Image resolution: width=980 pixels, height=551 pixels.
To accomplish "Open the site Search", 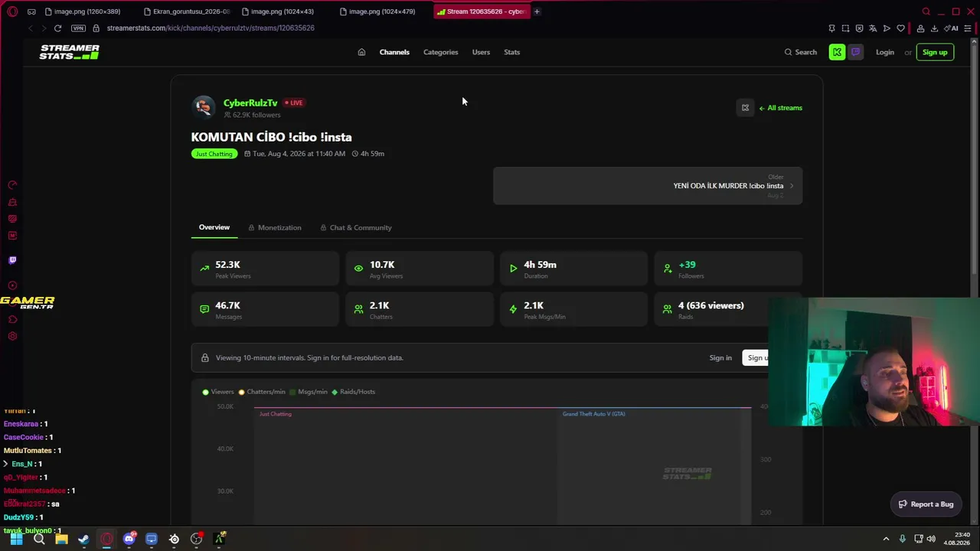I will click(801, 52).
